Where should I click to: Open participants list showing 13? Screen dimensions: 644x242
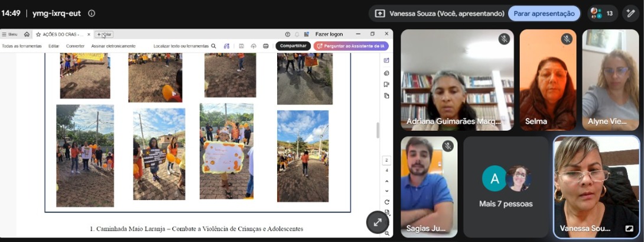[x=603, y=14]
